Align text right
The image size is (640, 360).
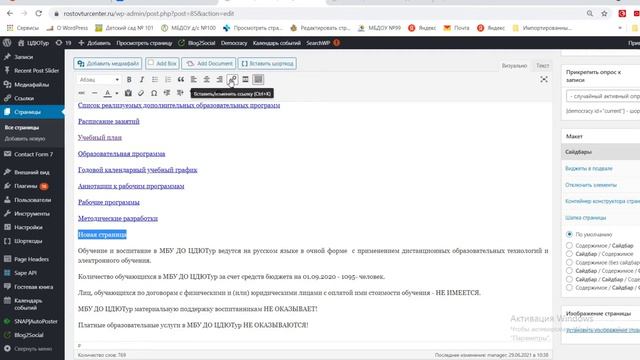pos(220,80)
